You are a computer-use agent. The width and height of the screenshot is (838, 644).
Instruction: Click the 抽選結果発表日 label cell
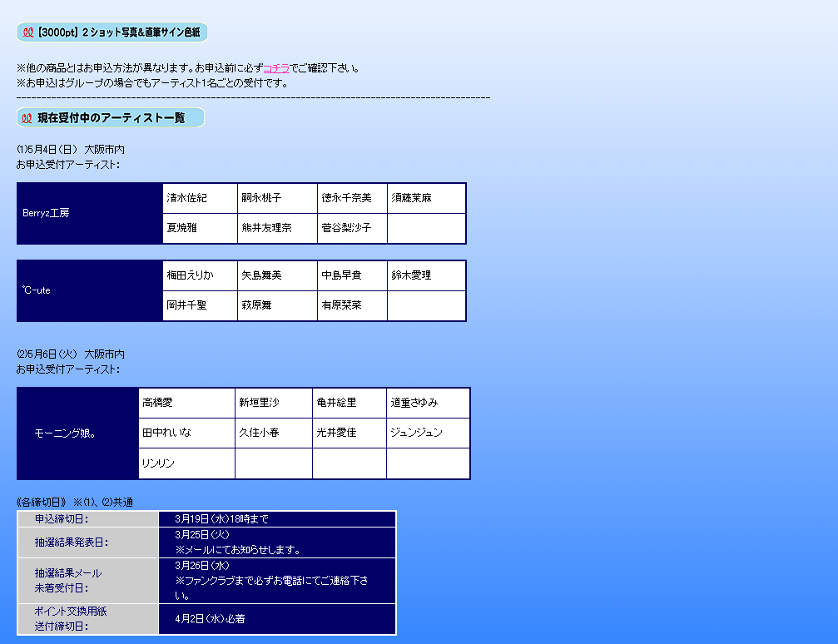[88, 542]
